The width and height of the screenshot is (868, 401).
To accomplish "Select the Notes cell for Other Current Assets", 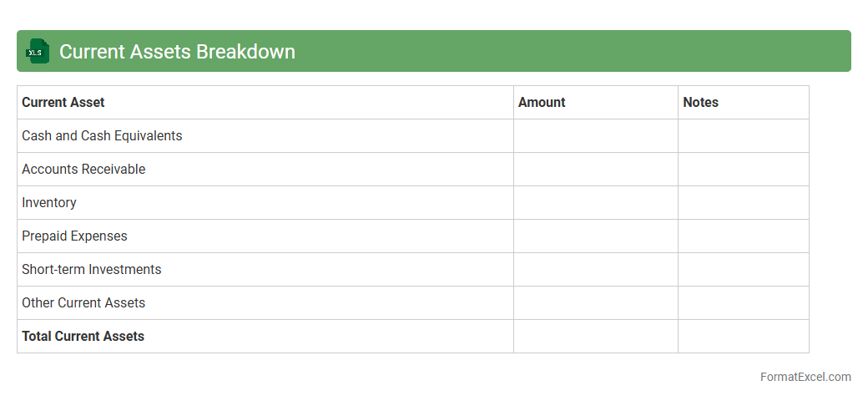I will (x=743, y=302).
